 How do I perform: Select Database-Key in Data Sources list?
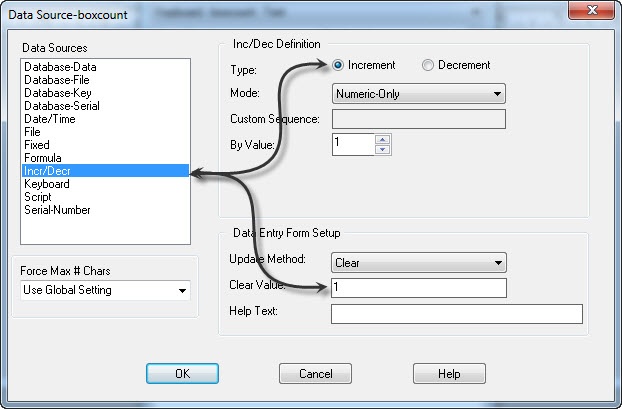[105, 93]
